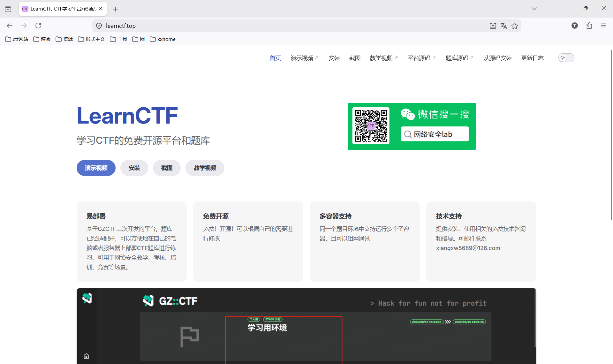Click the forward navigation arrow
The image size is (613, 364).
pyautogui.click(x=24, y=26)
